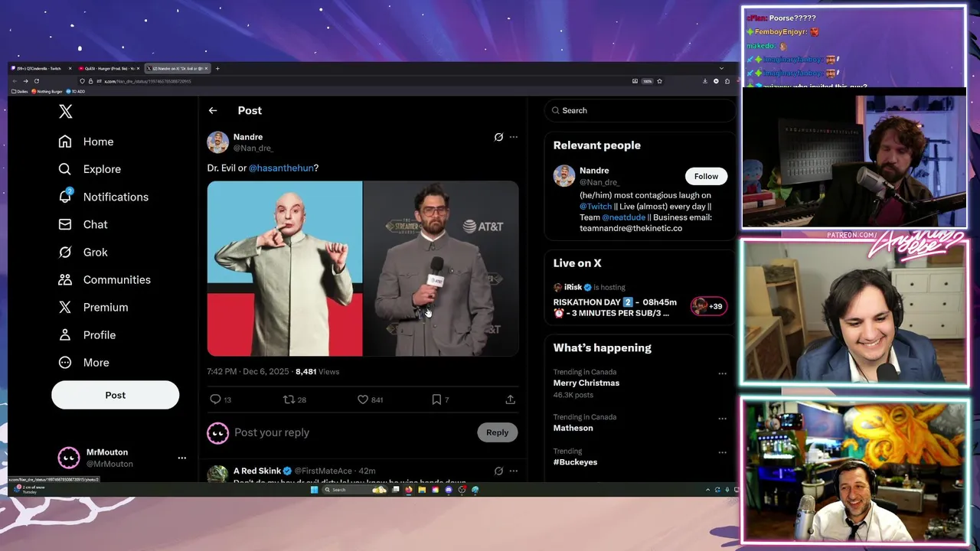Close the Nandre on X browser tab
Viewport: 980px width, 551px height.
[x=206, y=68]
